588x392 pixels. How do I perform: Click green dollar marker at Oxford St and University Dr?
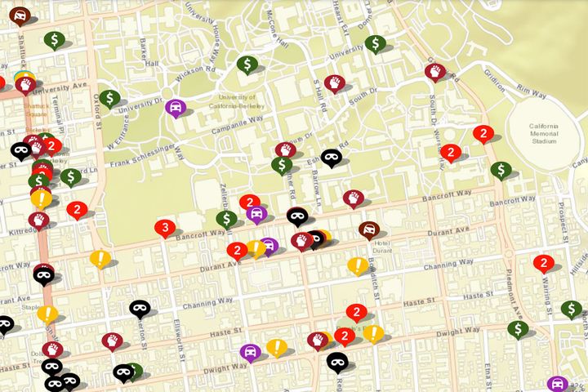[x=109, y=99]
